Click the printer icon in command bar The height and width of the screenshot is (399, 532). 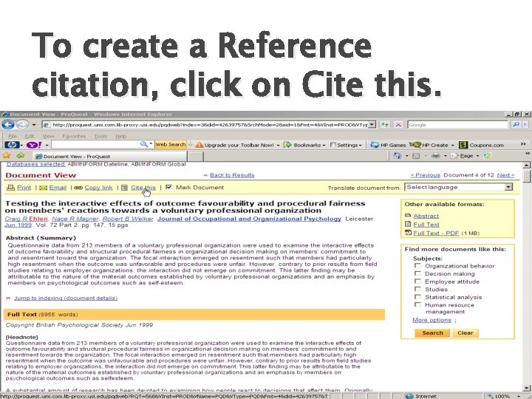click(x=436, y=156)
